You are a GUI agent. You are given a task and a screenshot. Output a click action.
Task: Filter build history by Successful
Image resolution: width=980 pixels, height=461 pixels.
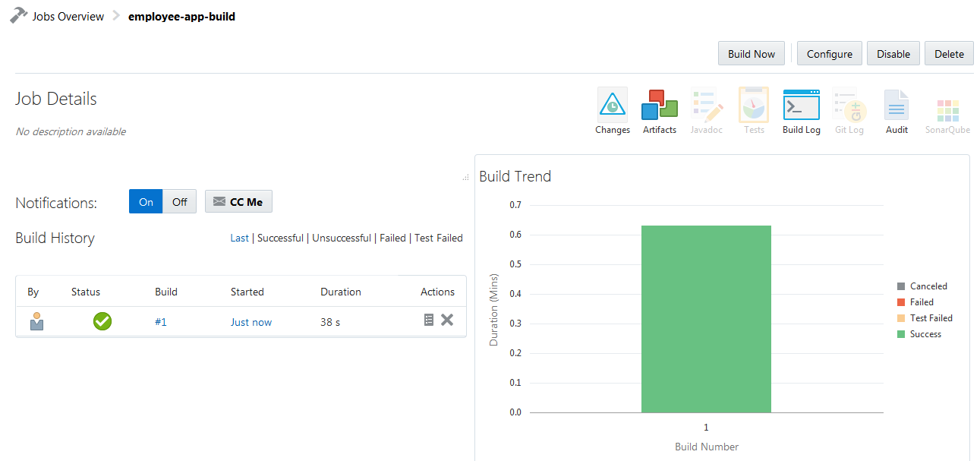(280, 238)
